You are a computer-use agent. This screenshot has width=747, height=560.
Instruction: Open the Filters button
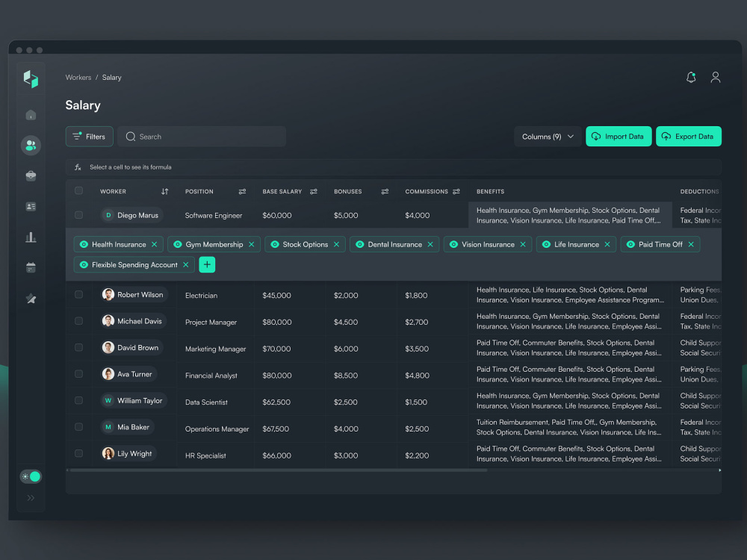tap(89, 137)
